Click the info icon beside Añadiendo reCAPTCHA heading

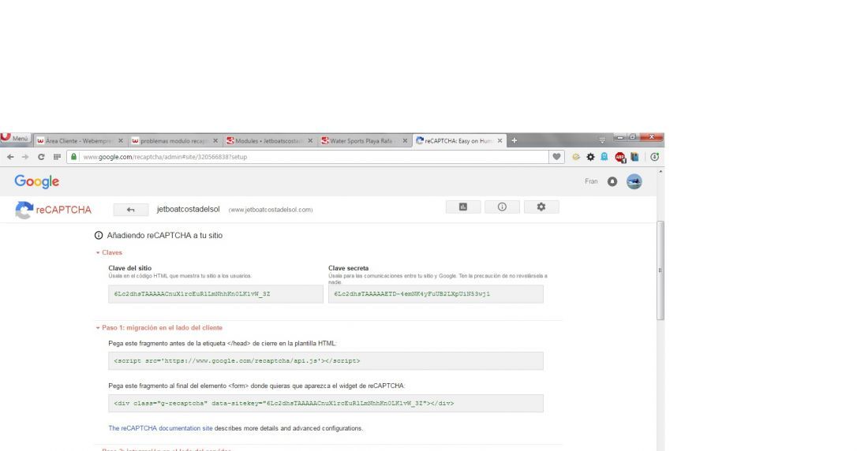click(99, 235)
